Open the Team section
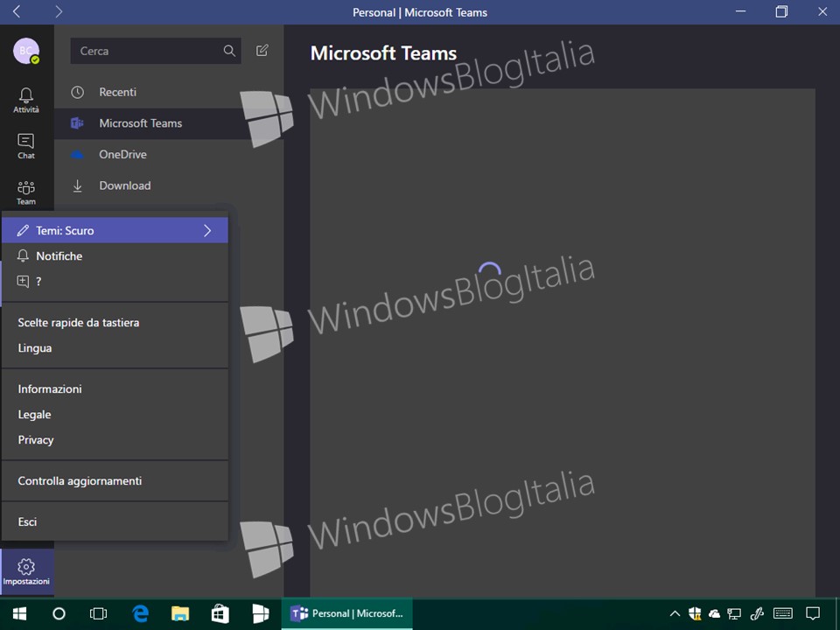 pos(26,192)
